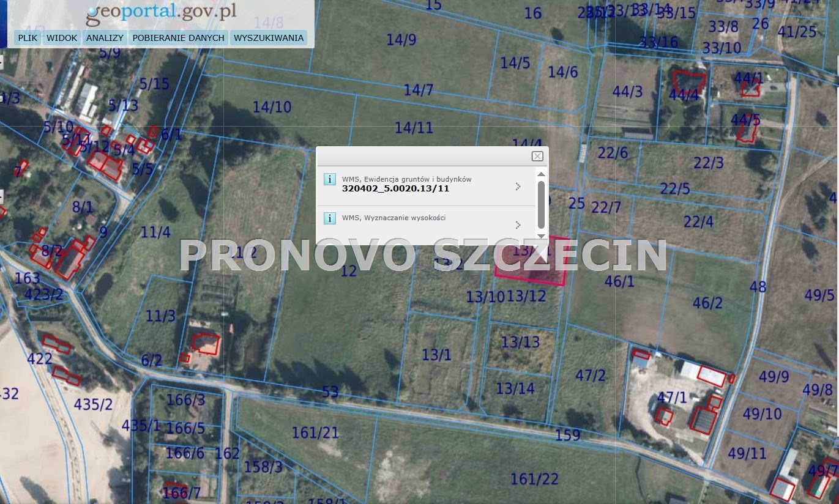Click parcel label 22/7 on map

coord(606,208)
